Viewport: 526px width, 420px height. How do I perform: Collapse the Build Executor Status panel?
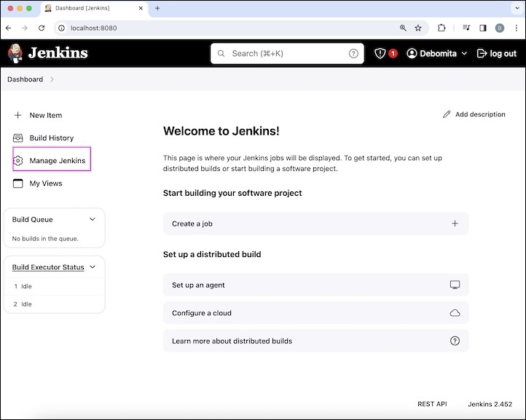93,267
